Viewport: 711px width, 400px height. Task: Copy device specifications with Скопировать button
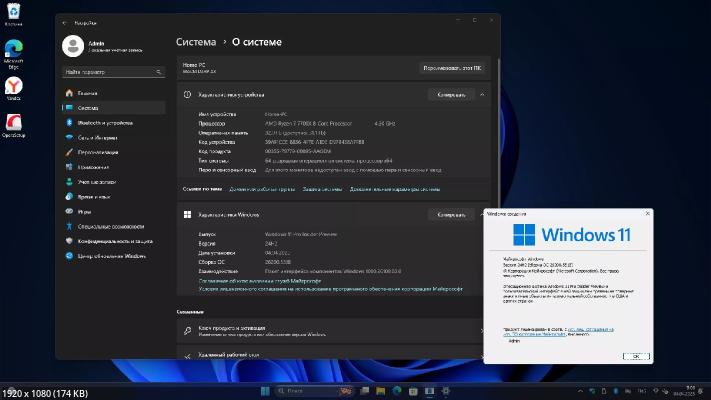[451, 95]
